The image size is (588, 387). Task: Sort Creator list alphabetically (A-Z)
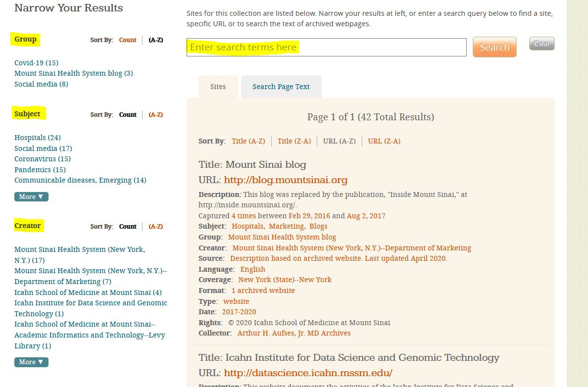156,226
